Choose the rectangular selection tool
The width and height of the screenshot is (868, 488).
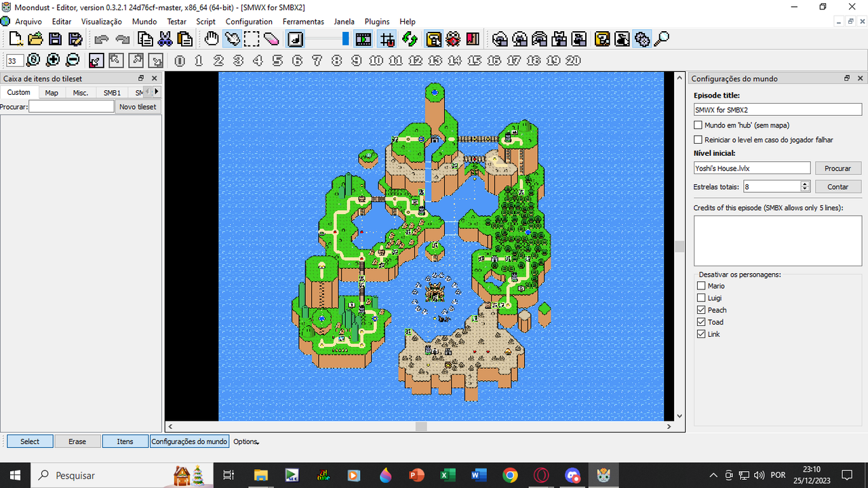pos(252,39)
